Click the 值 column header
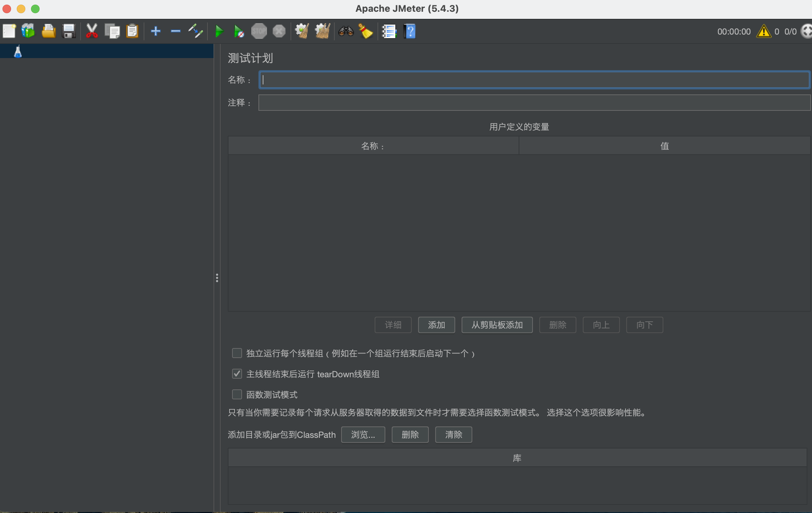 (664, 146)
